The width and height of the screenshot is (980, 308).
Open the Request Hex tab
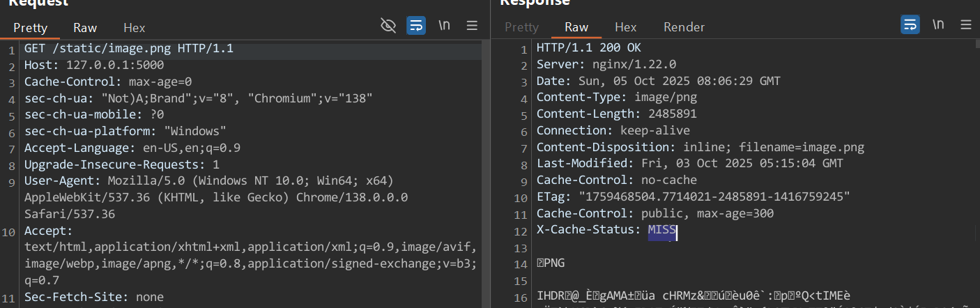pyautogui.click(x=134, y=28)
